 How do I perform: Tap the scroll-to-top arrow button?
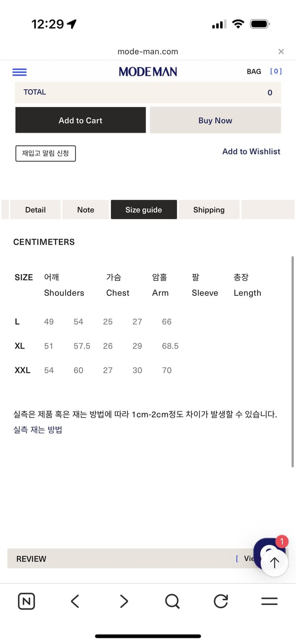[x=274, y=562]
